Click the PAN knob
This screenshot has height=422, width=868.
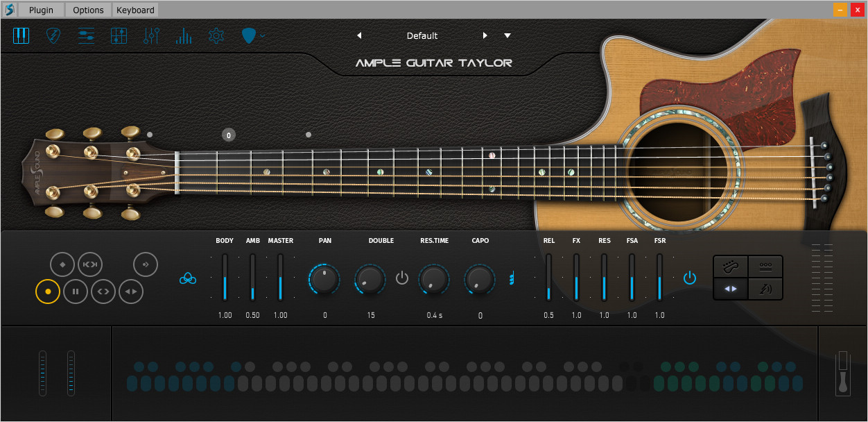tap(324, 279)
